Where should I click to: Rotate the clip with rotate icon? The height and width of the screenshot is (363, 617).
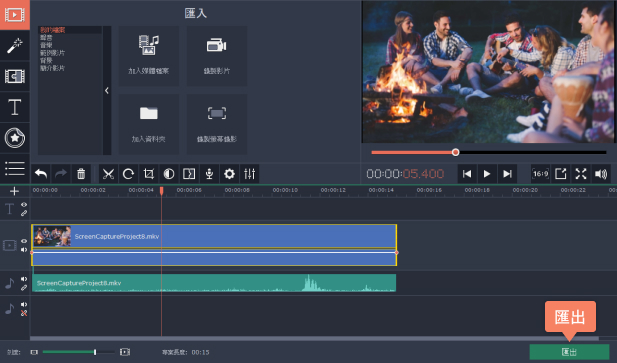point(128,174)
